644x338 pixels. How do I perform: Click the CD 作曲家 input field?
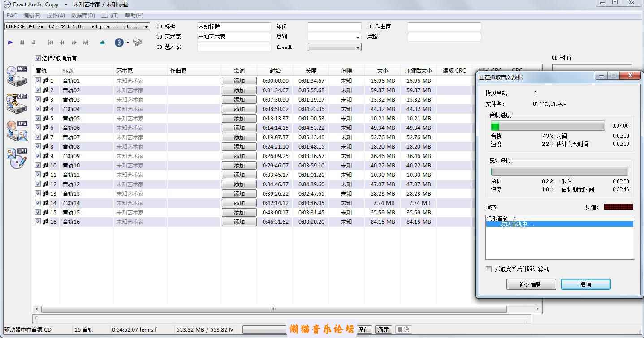coord(444,27)
